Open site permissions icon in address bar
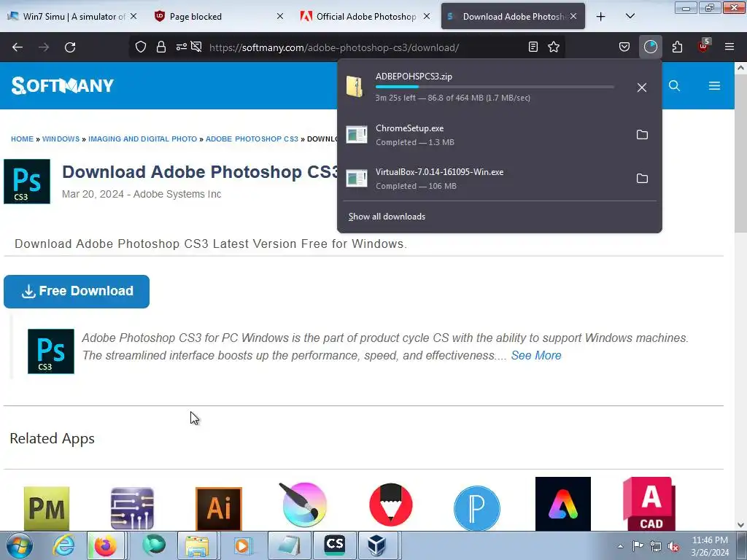This screenshot has width=747, height=560. (182, 47)
